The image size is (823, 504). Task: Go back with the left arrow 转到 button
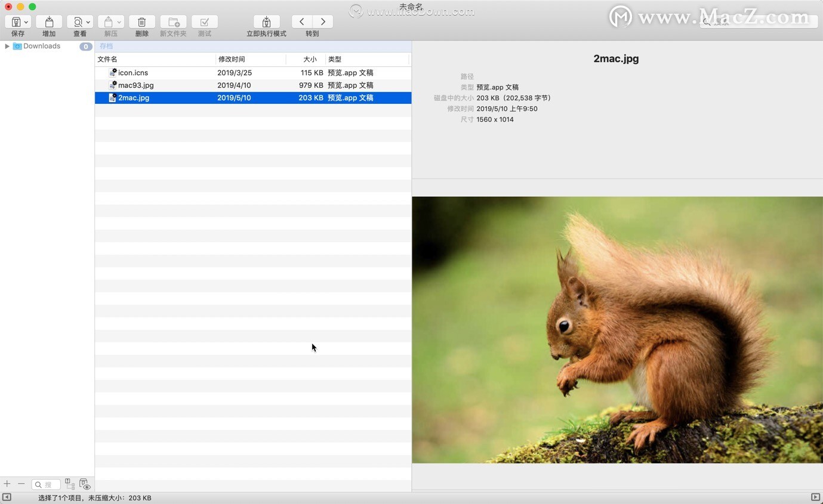(302, 21)
